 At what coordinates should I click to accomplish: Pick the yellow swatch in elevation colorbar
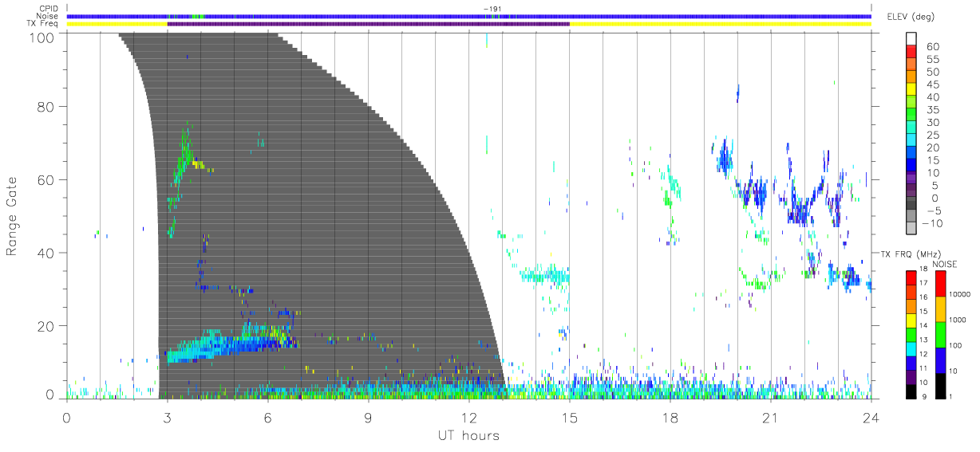coord(913,91)
